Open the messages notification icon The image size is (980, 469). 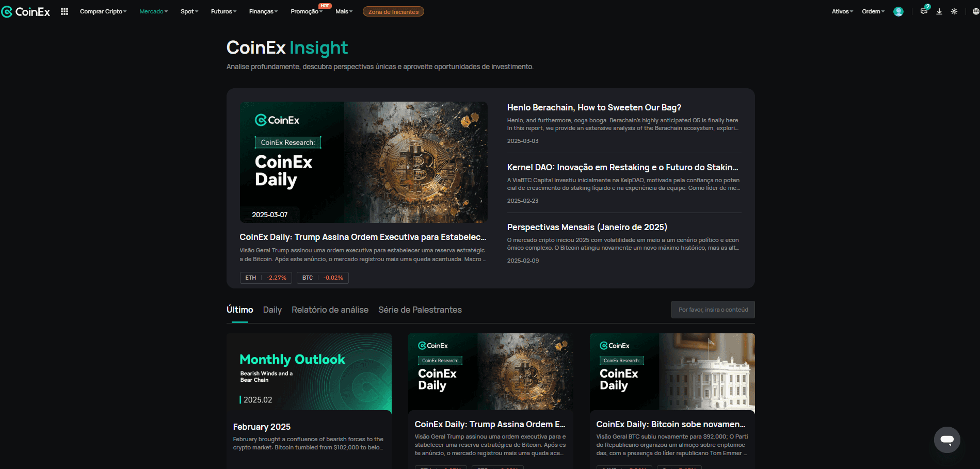tap(924, 11)
